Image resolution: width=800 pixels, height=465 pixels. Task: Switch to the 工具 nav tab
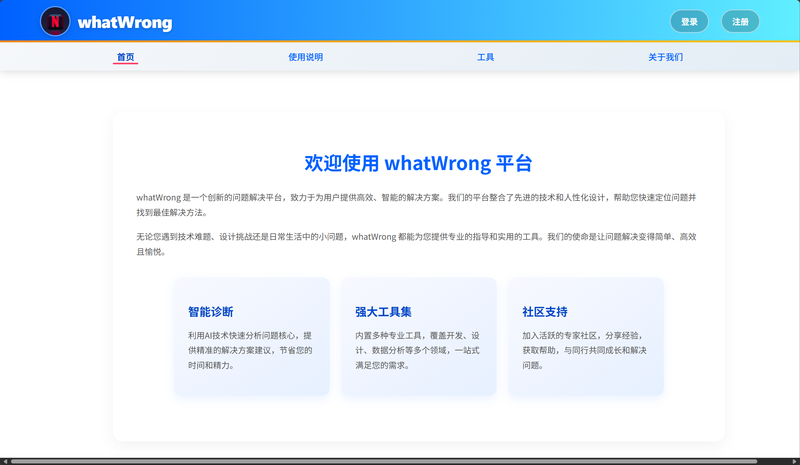485,57
